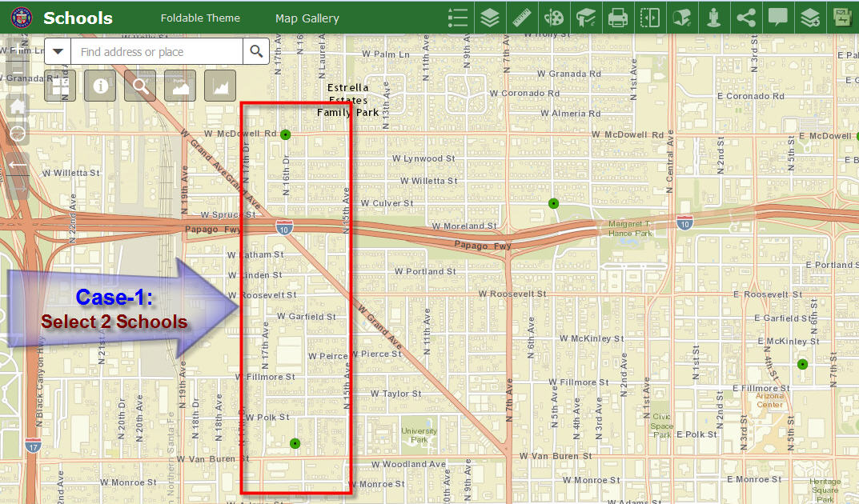Viewport: 859px width, 504px height.
Task: Select the school point near E McKinley St
Action: click(x=803, y=364)
